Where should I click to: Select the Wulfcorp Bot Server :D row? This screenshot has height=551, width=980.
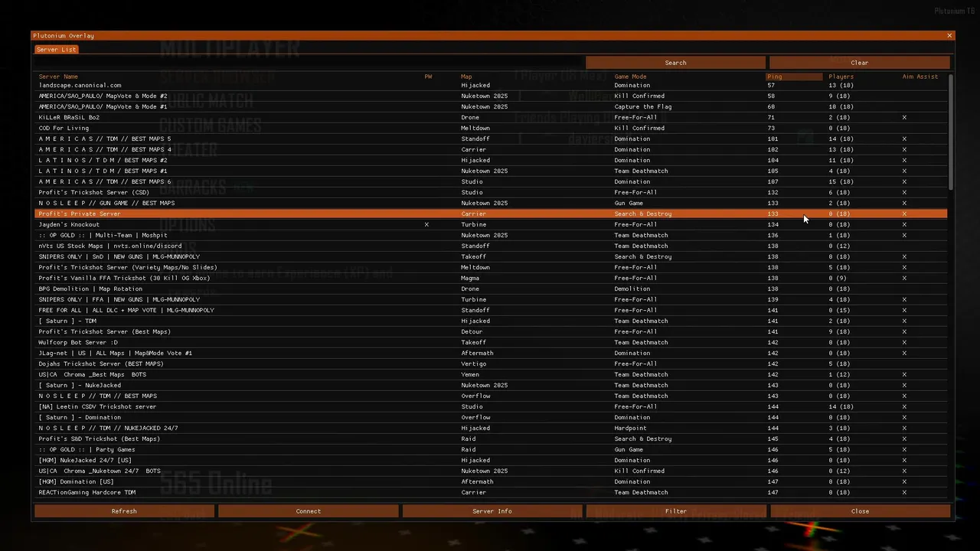click(491, 342)
